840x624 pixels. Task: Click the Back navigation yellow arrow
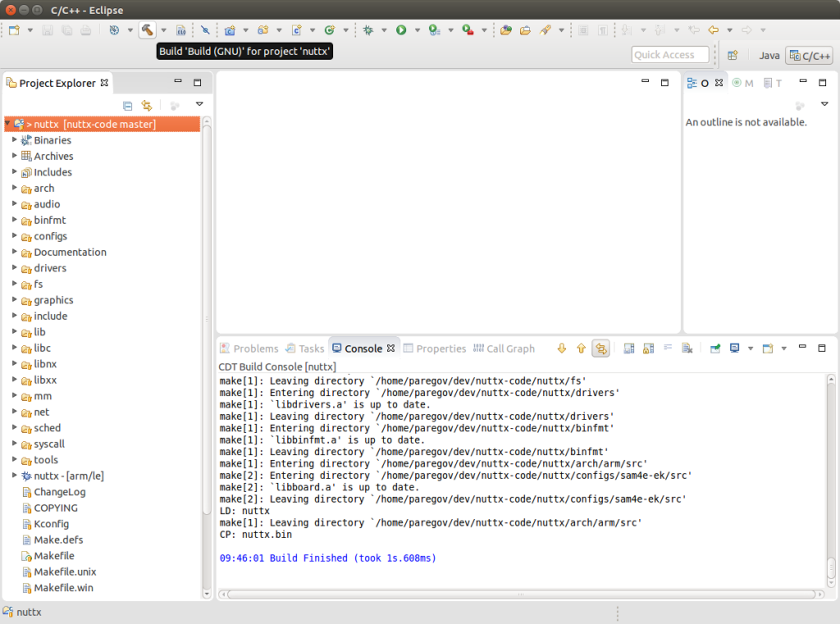click(x=713, y=30)
